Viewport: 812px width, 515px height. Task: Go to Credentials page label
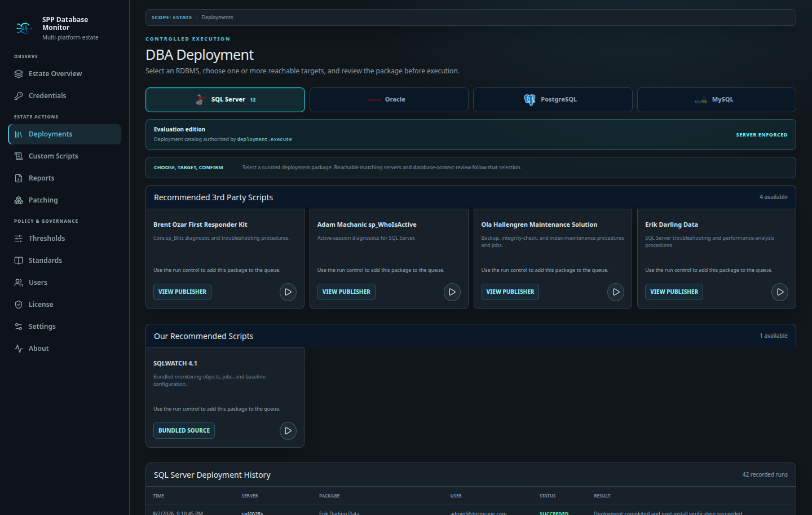click(47, 96)
